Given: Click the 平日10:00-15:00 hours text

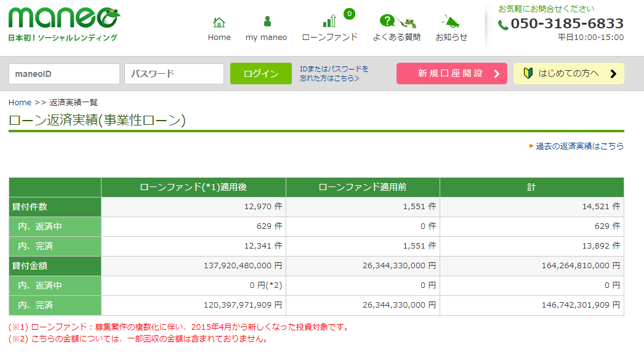Looking at the screenshot, I should pyautogui.click(x=590, y=38).
